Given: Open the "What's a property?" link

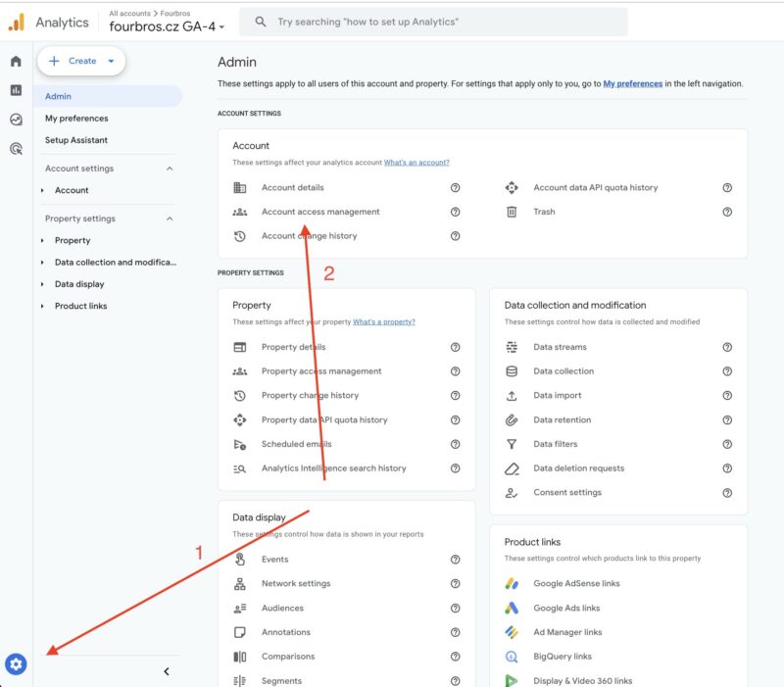Looking at the screenshot, I should click(x=384, y=322).
